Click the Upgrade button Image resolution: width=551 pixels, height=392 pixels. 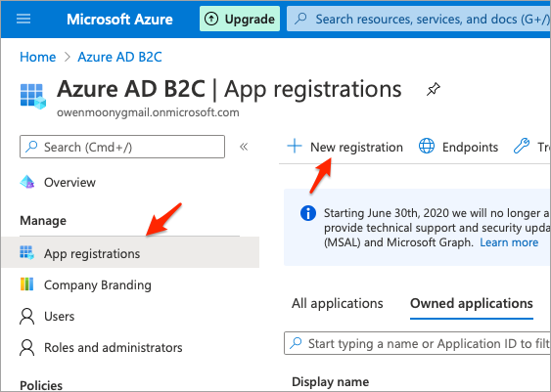[240, 19]
